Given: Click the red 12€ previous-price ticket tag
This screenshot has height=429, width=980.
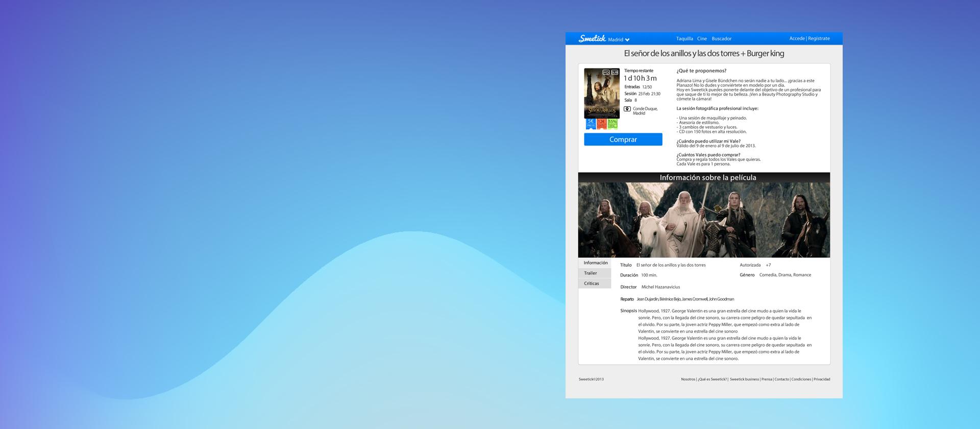Looking at the screenshot, I should [x=601, y=124].
